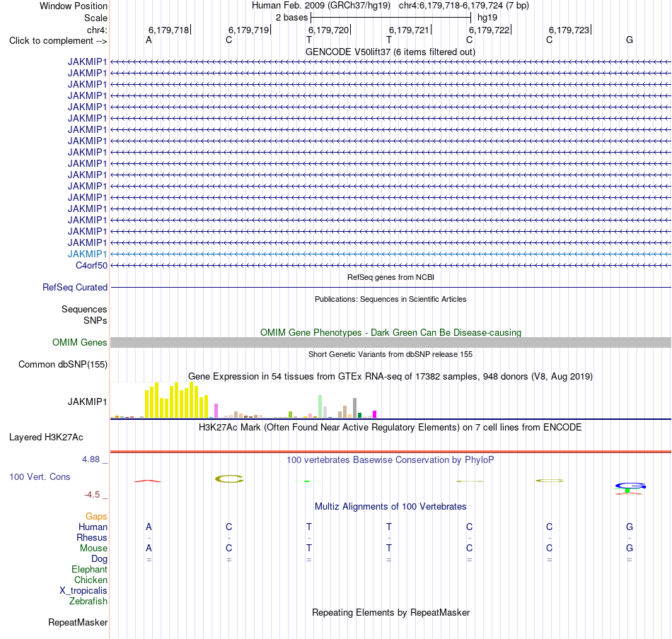Click the -4.5 PhyloP scale value
This screenshot has width=672, height=639.
point(92,495)
